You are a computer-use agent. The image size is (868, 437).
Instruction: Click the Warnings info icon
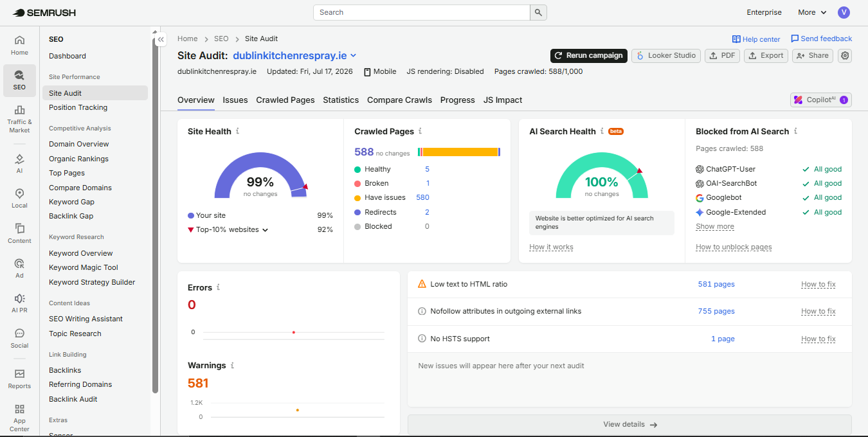tap(232, 365)
